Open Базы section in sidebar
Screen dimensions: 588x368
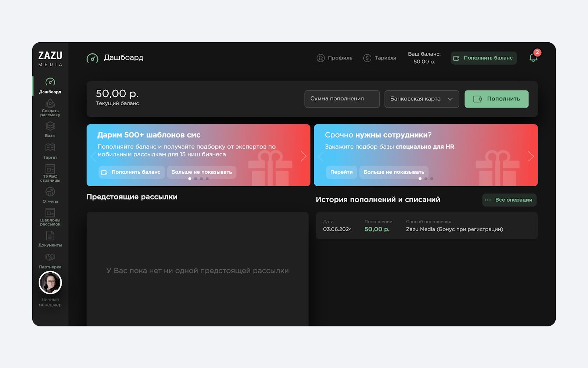(x=50, y=126)
